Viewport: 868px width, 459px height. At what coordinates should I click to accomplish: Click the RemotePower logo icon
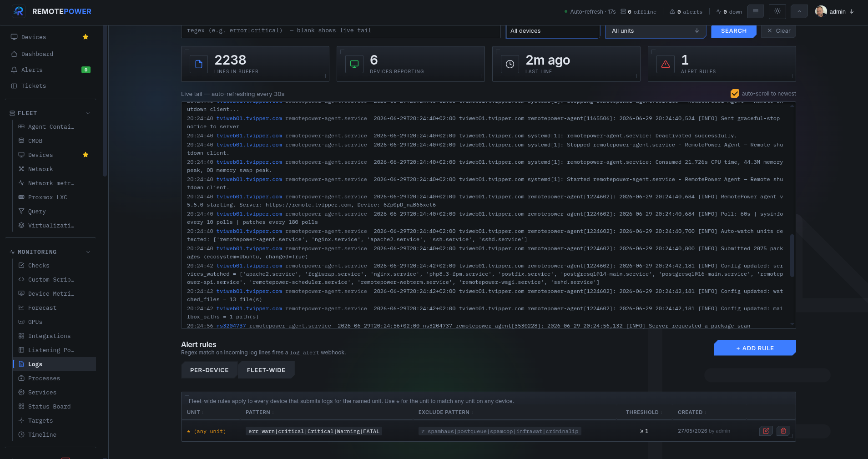click(19, 11)
